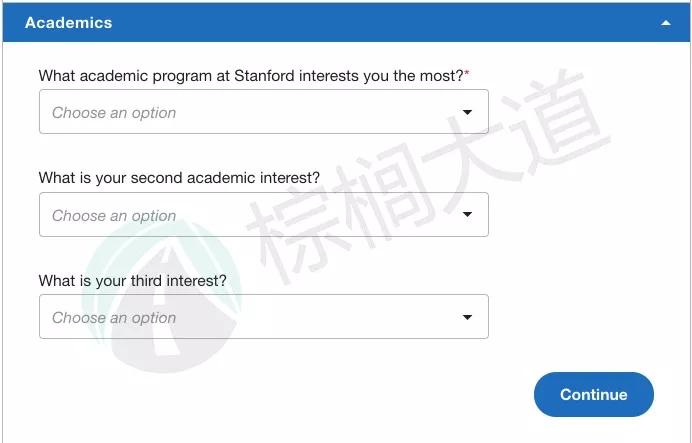Click the first dropdown's caret arrow
This screenshot has height=443, width=692.
pos(467,113)
